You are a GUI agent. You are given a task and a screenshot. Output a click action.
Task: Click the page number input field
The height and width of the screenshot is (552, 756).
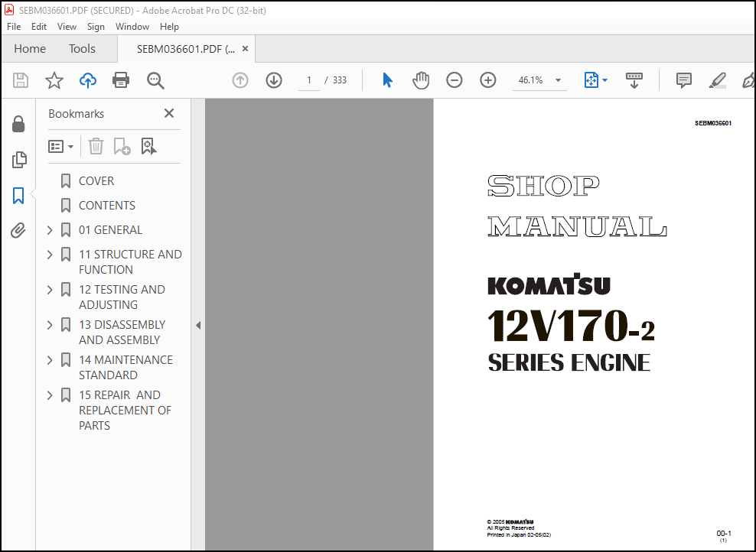(309, 80)
